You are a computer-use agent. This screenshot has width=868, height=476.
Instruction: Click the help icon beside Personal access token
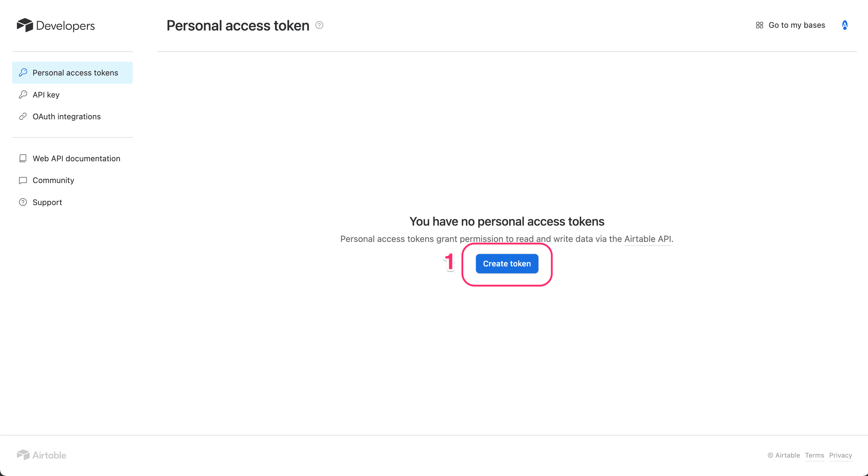(x=319, y=25)
